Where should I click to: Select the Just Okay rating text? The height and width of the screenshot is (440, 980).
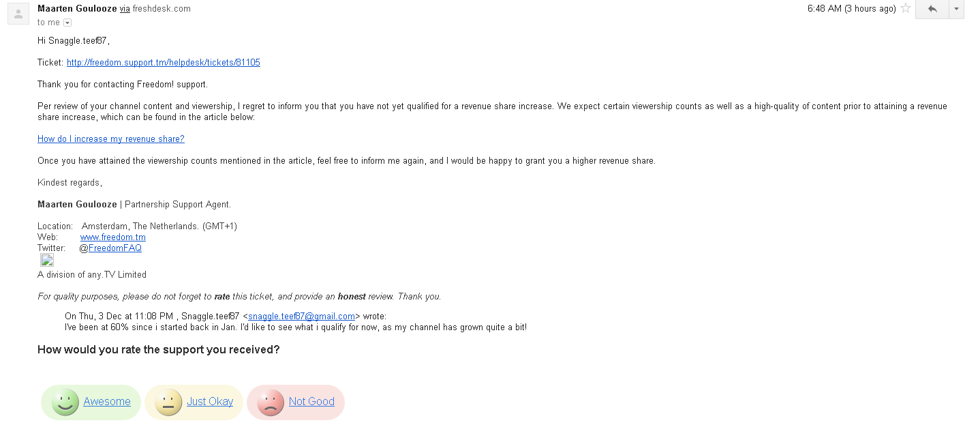click(210, 402)
